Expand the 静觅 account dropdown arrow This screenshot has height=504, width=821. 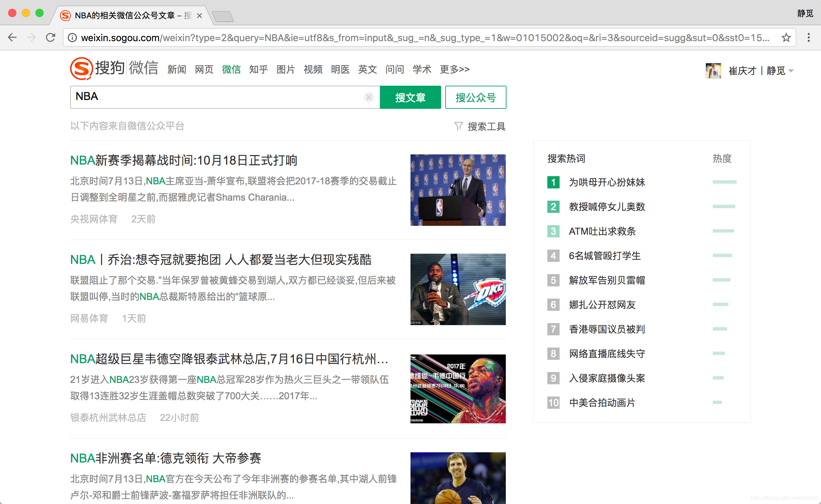[x=790, y=71]
